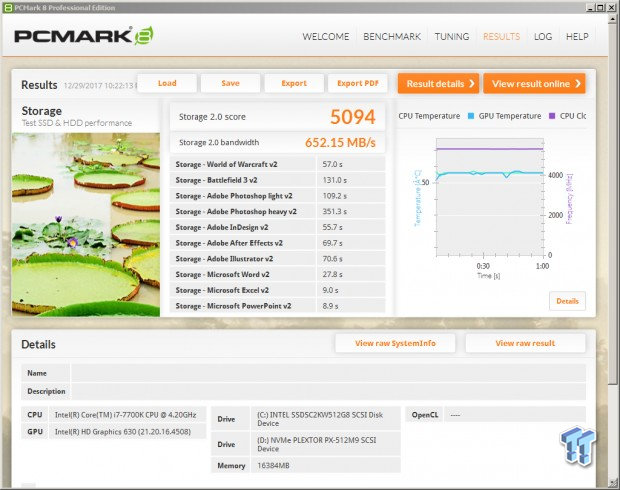This screenshot has height=490, width=620.
Task: Close the PCMark 8 window
Action: (x=611, y=8)
